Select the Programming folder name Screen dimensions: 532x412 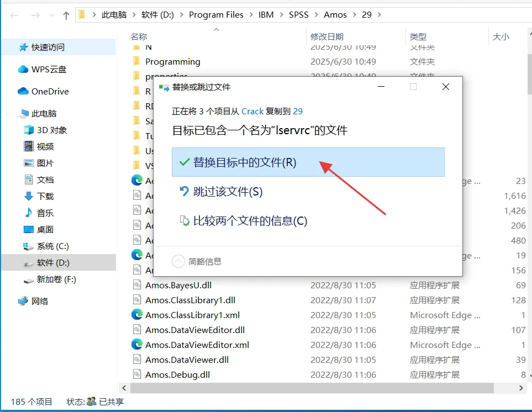pyautogui.click(x=173, y=62)
